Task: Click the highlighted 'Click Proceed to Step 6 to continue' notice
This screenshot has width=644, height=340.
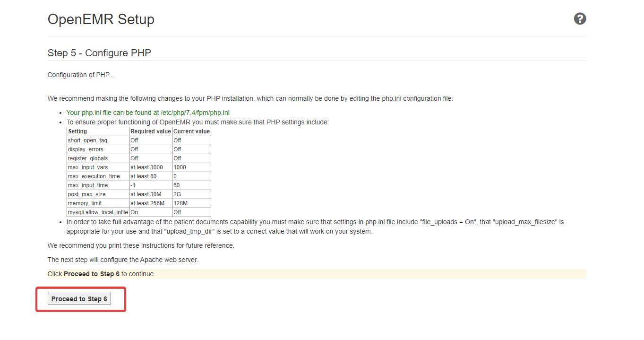Action: click(317, 274)
